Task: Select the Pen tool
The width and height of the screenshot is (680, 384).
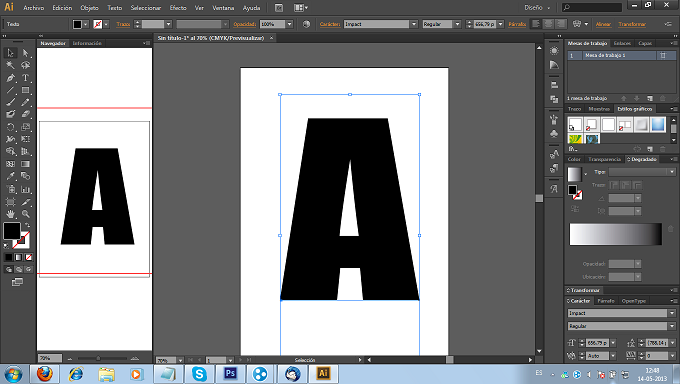Action: (10, 78)
